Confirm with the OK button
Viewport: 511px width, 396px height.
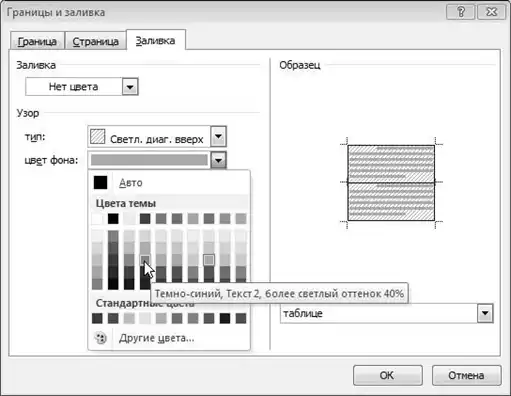tap(388, 375)
